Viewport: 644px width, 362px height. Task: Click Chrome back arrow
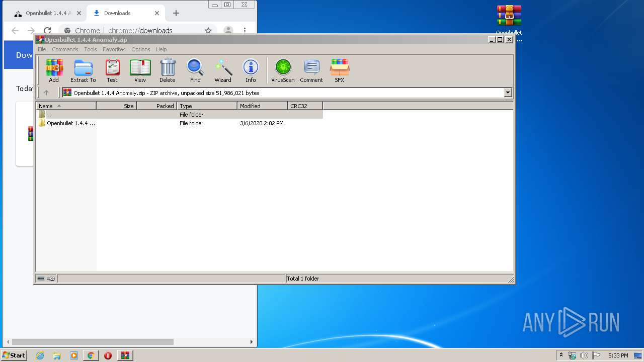click(x=15, y=31)
